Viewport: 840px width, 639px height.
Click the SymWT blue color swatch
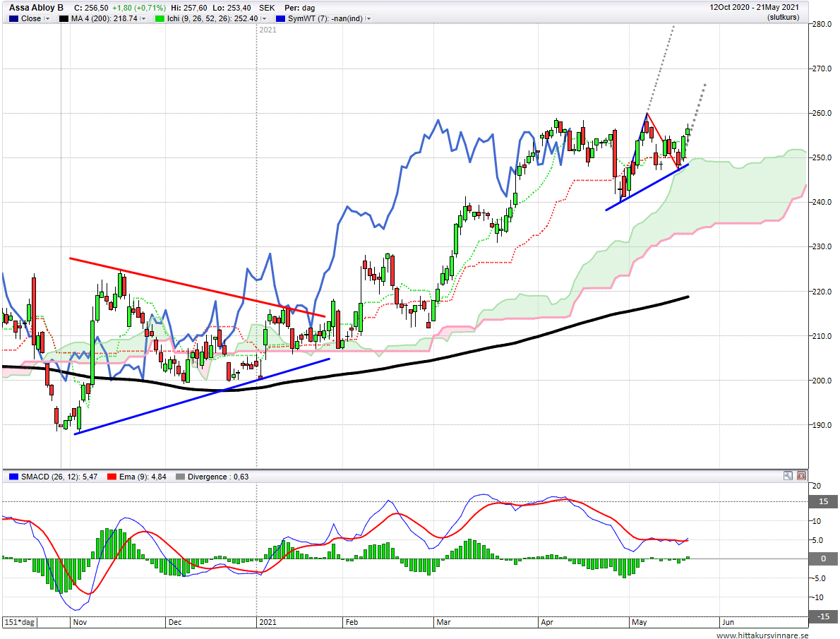tap(280, 19)
